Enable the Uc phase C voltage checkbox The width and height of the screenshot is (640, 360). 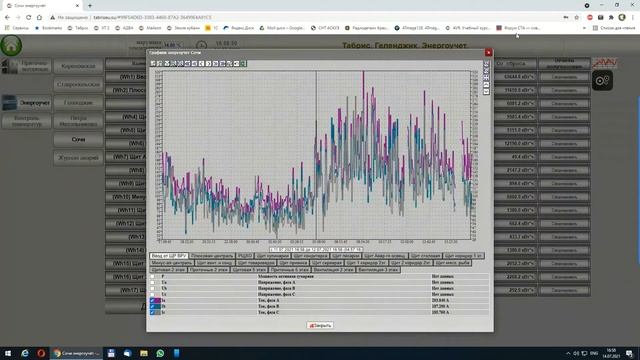[x=152, y=294]
